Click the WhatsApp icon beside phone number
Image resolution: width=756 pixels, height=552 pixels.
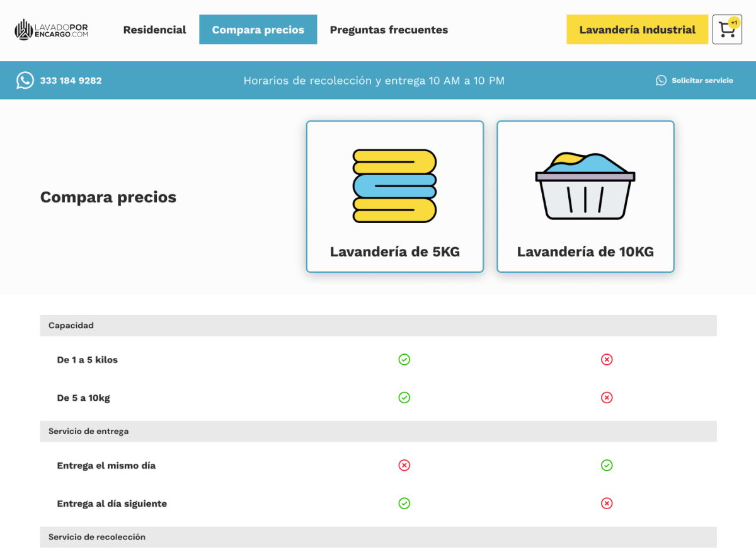(25, 81)
